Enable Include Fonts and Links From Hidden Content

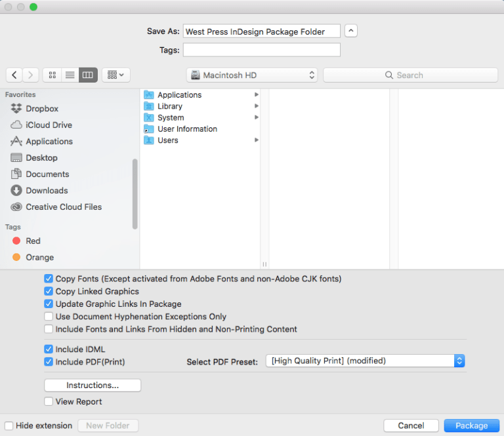point(49,329)
